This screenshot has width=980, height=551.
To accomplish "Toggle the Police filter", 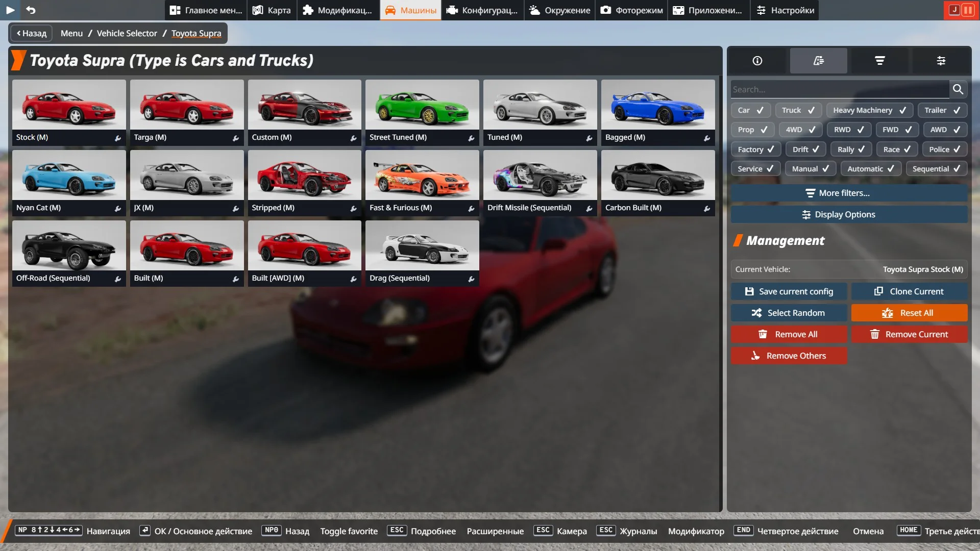I will point(945,149).
